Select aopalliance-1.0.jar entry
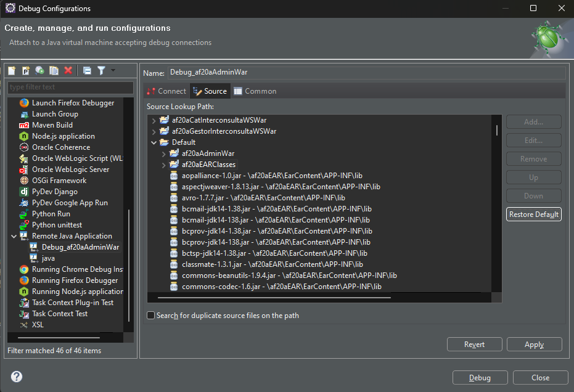The height and width of the screenshot is (392, 574). point(272,176)
